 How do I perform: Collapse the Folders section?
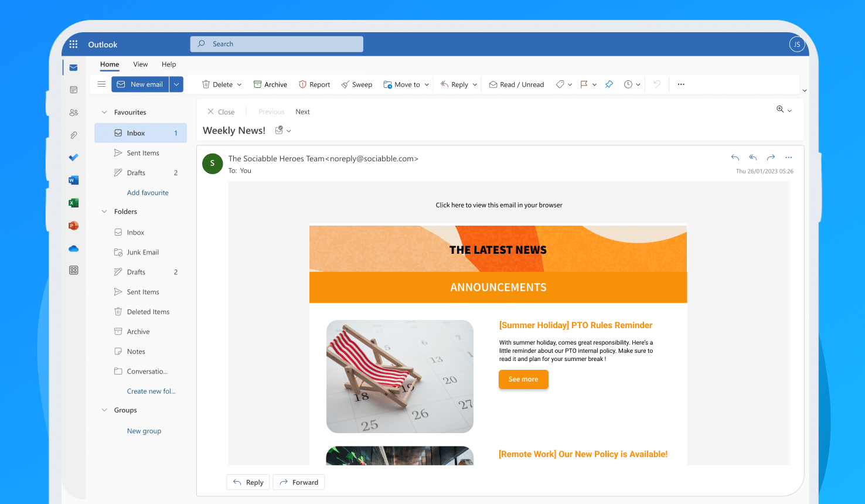coord(104,212)
